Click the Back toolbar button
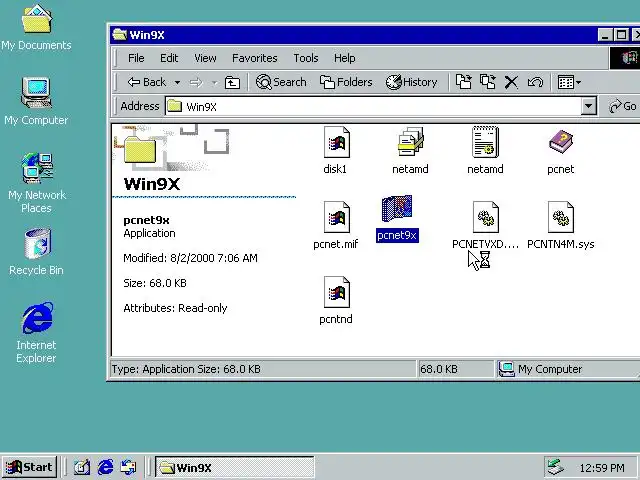640x480 pixels. 147,82
